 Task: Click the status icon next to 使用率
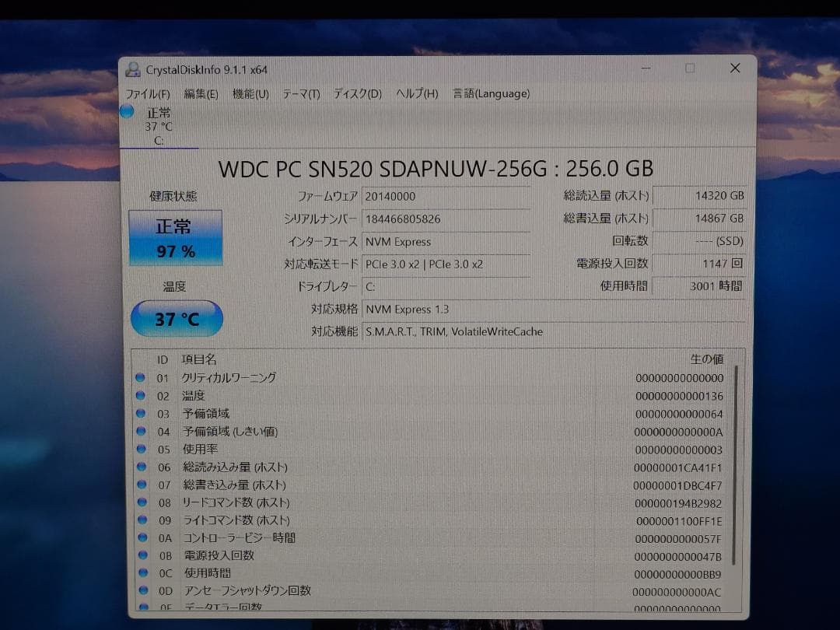[142, 450]
